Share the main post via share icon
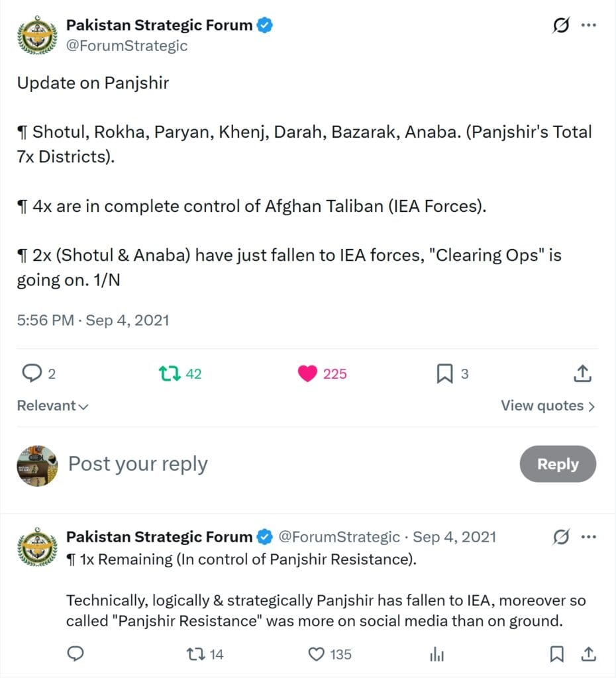The image size is (616, 678). point(582,374)
